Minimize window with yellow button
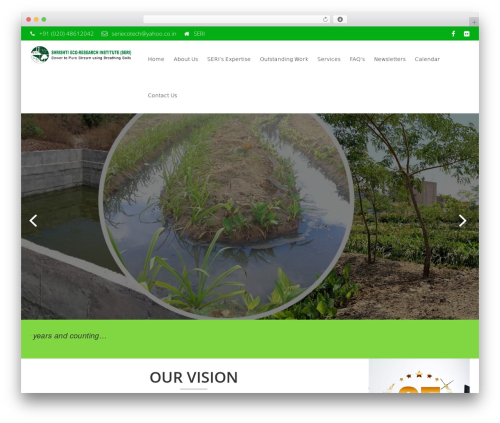Image resolution: width=500 pixels, height=423 pixels. (x=36, y=19)
